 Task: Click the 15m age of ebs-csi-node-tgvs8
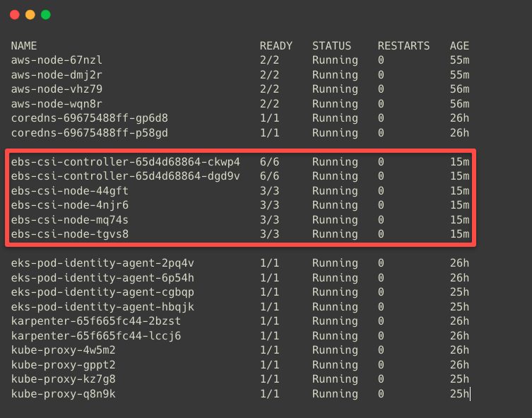pos(459,234)
